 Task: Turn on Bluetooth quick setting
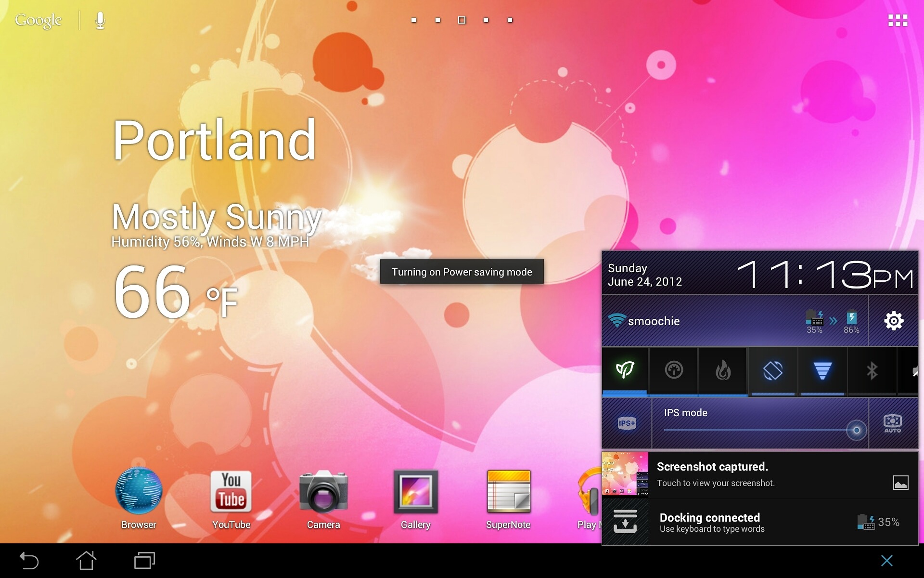tap(872, 370)
